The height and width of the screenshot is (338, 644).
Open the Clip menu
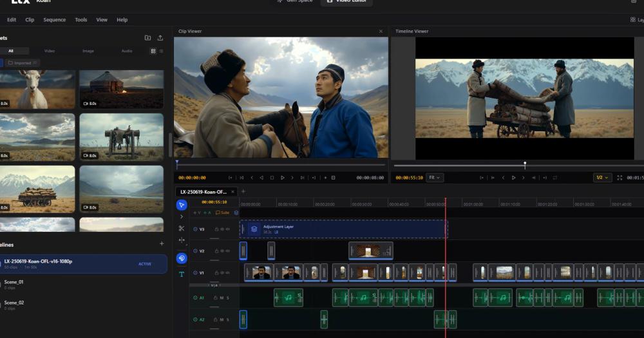30,20
